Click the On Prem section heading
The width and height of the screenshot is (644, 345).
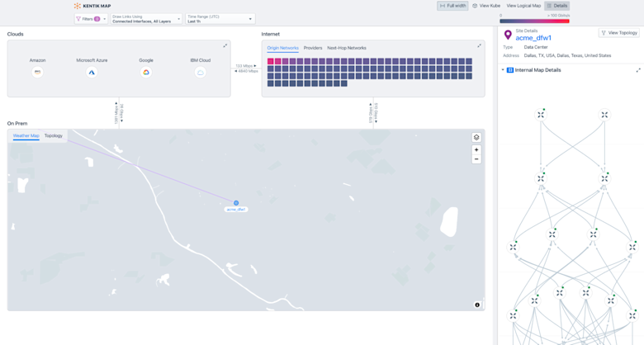(x=17, y=123)
